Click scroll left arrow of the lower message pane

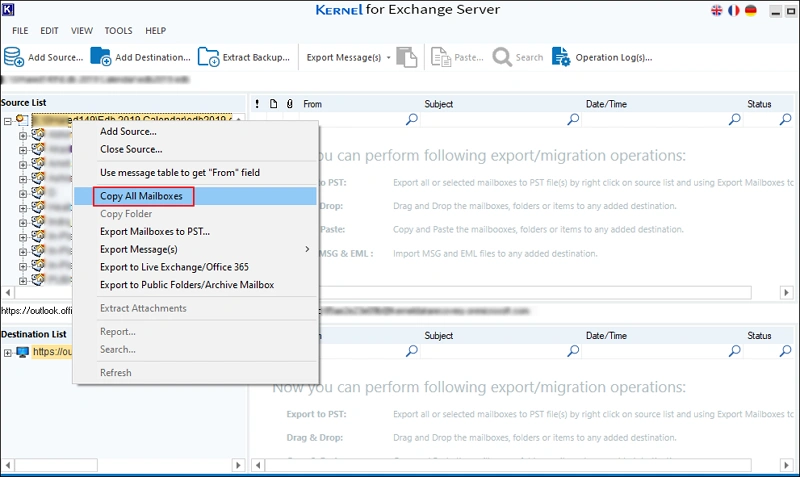point(258,465)
